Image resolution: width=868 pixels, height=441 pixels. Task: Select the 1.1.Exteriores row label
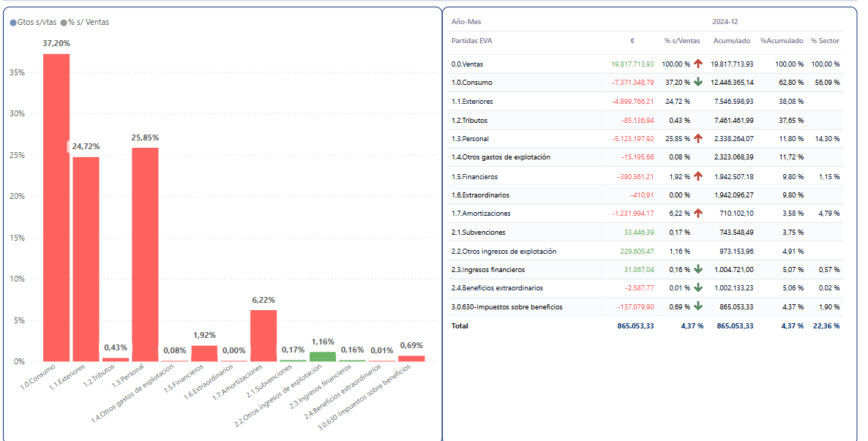coord(472,101)
